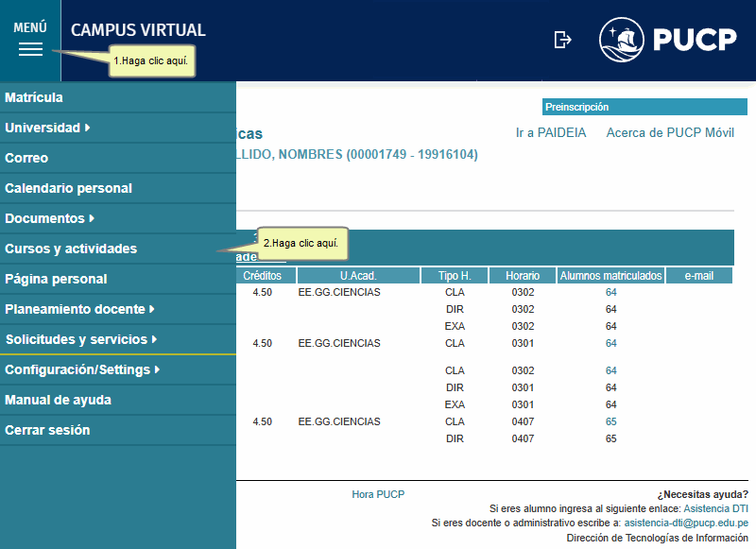Expand Solicitudes y servicios submenu
Screen dimensions: 756x549
pos(117,339)
